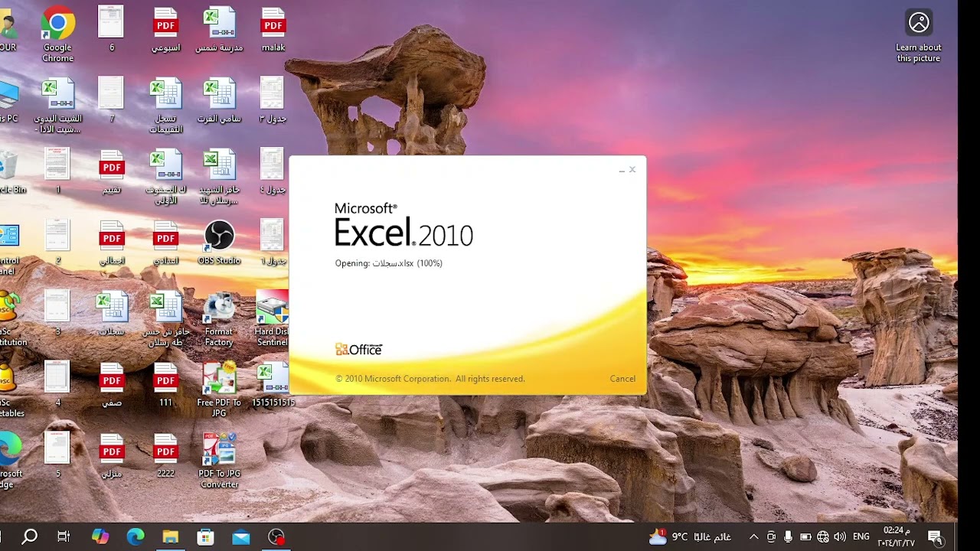This screenshot has height=551, width=980.
Task: Select the اجمالي PDF file
Action: [112, 243]
